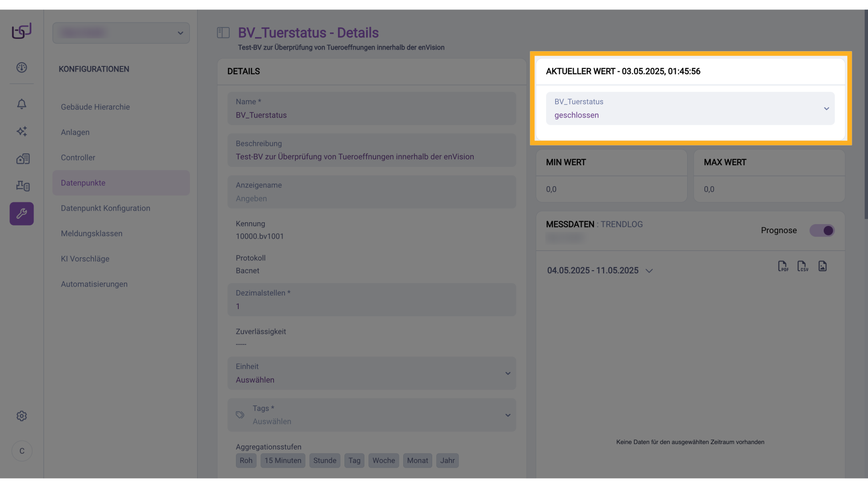This screenshot has width=868, height=488.
Task: Open the Einheit unit dropdown
Action: coord(372,374)
